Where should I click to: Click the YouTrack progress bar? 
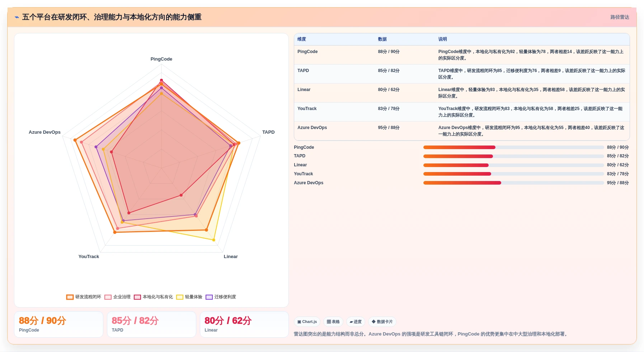[513, 174]
